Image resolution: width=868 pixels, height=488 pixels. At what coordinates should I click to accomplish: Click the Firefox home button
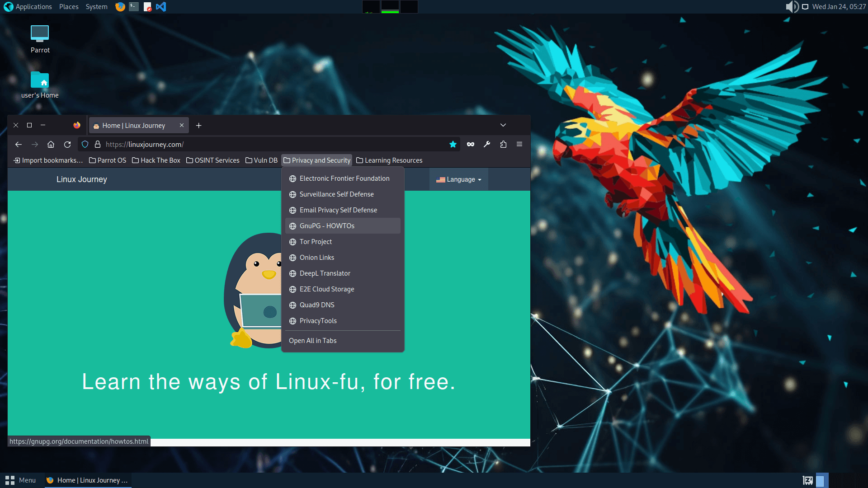click(51, 144)
